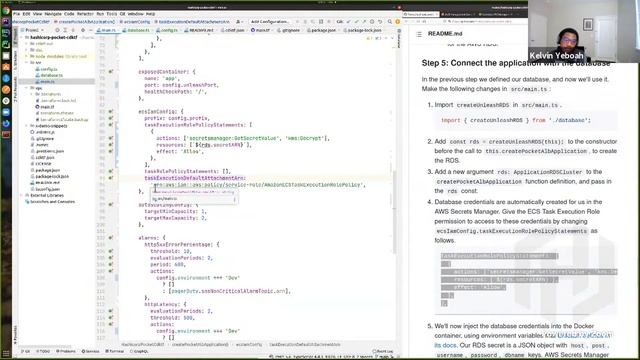Open the 'its docs' link in README
Image resolution: width=640 pixels, height=360 pixels.
pyautogui.click(x=445, y=345)
